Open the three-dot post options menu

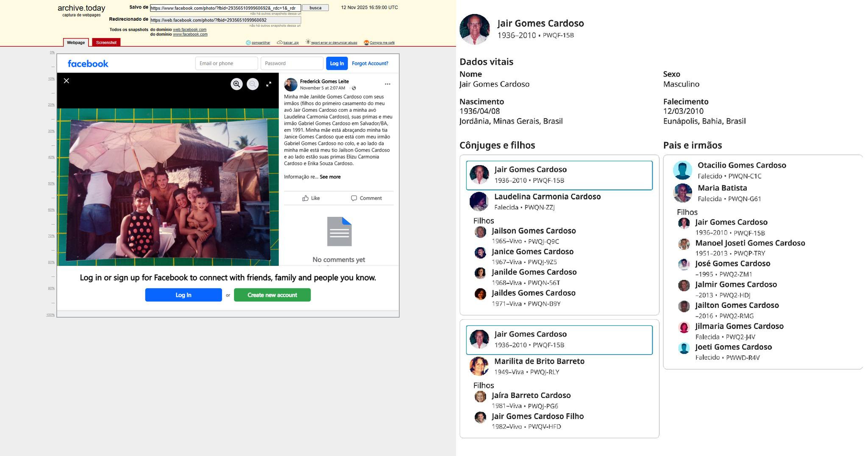pos(387,84)
